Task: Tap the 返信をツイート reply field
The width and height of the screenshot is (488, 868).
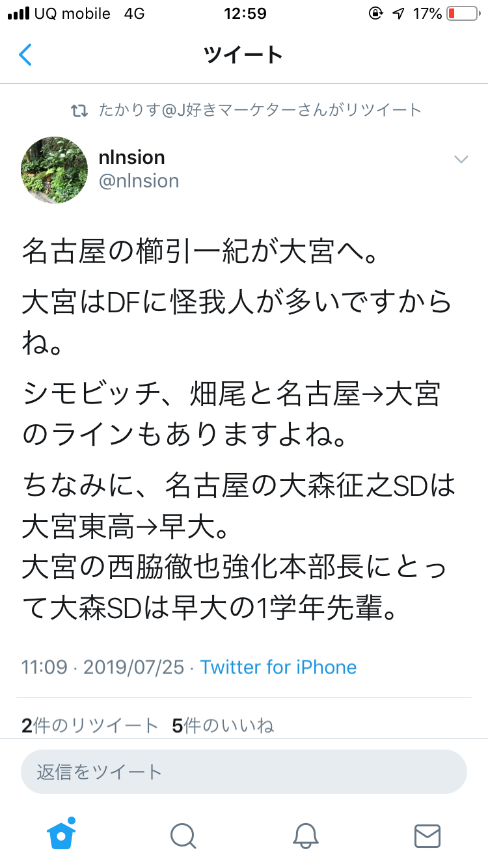Action: pyautogui.click(x=244, y=772)
